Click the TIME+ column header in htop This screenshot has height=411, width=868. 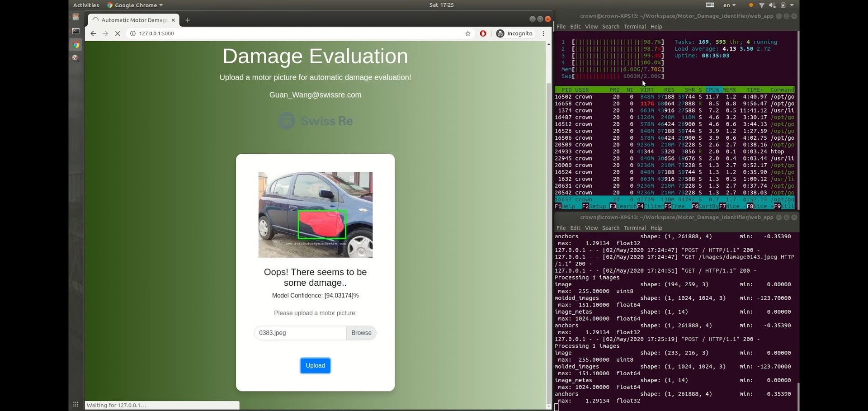coord(755,90)
